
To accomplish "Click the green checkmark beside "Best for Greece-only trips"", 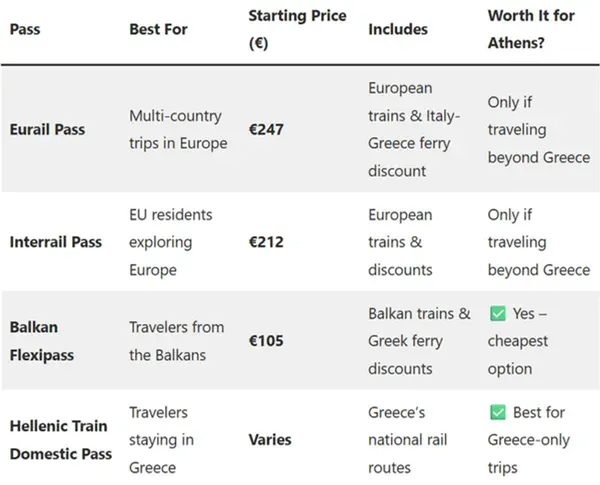I will (x=497, y=412).
